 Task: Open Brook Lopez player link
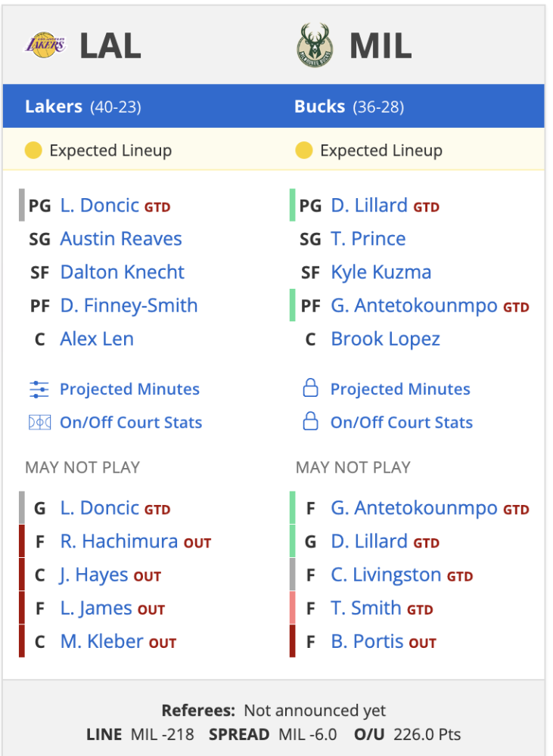coord(386,339)
